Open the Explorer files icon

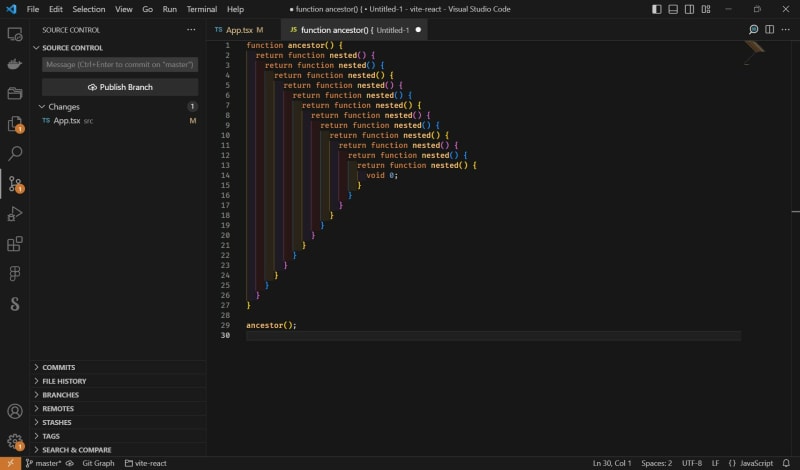click(x=15, y=123)
